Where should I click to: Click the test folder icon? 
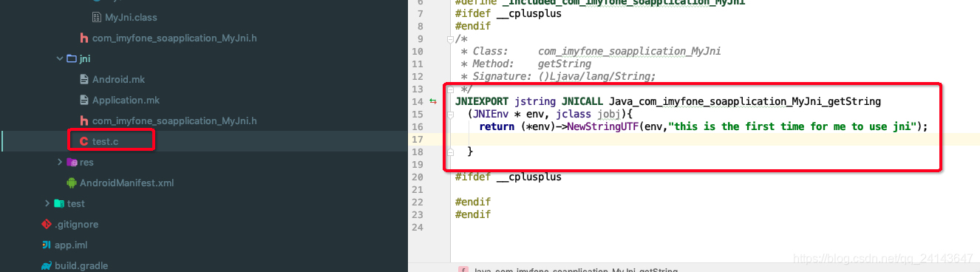point(59,203)
